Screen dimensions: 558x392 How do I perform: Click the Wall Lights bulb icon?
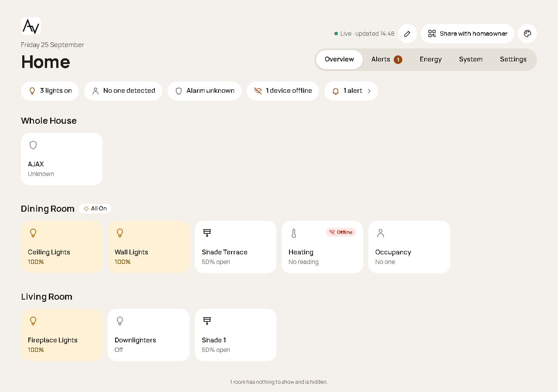point(120,233)
